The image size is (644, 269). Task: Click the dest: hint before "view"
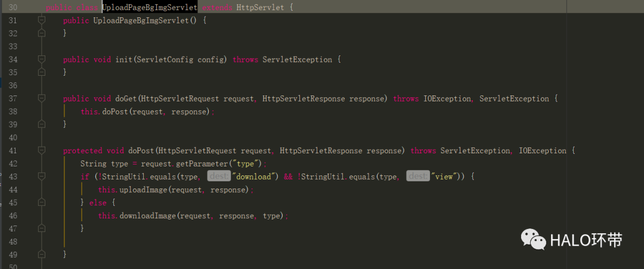click(417, 177)
